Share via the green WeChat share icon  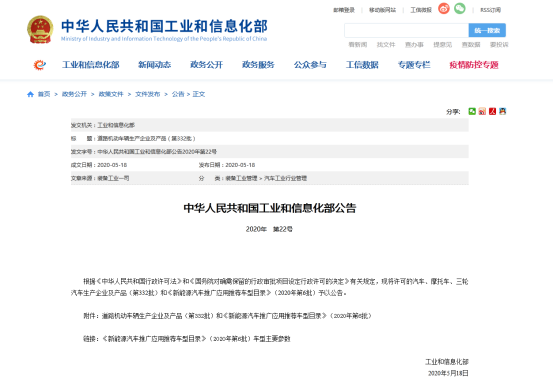[x=472, y=111]
